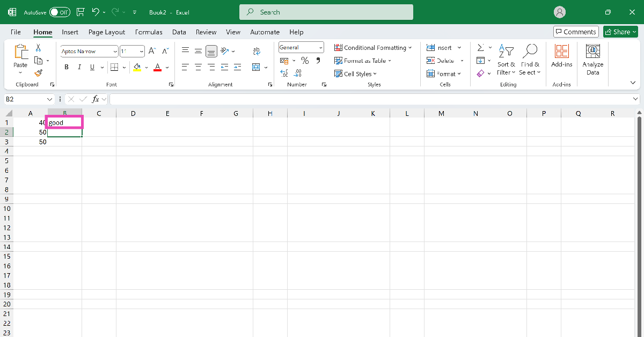Open the Analyze Data tool
The image size is (644, 337).
coord(592,60)
